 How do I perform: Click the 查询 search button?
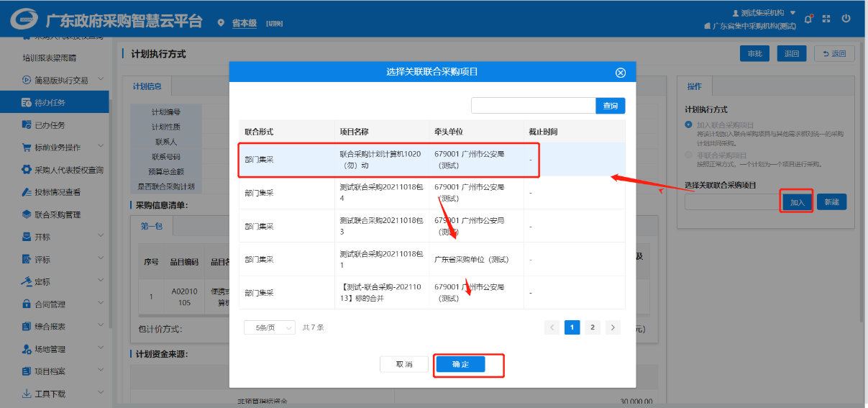coord(611,106)
